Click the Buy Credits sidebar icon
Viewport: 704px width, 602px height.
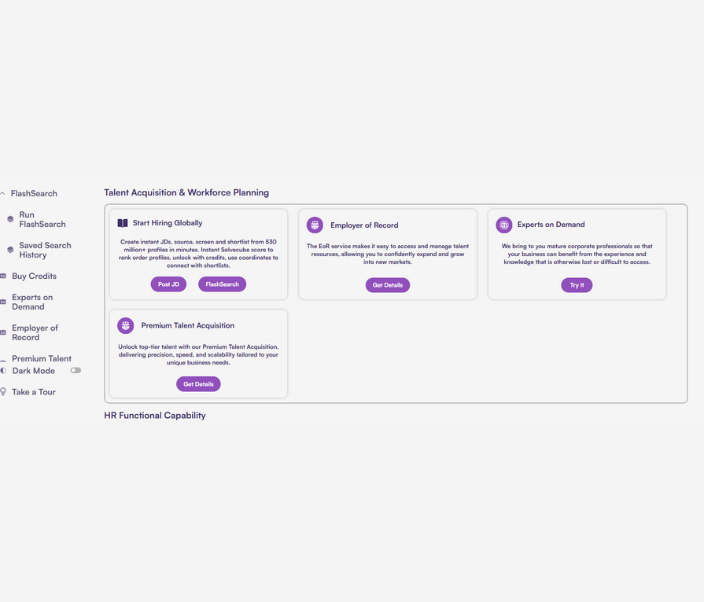coord(3,276)
